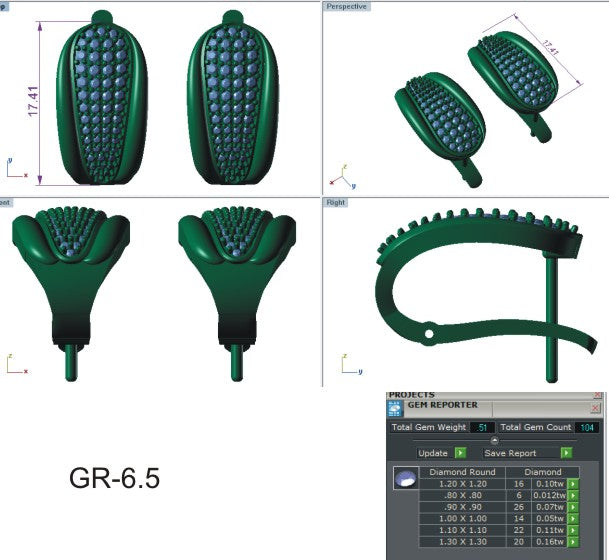Click the Total Gem Weight value field

pos(481,427)
